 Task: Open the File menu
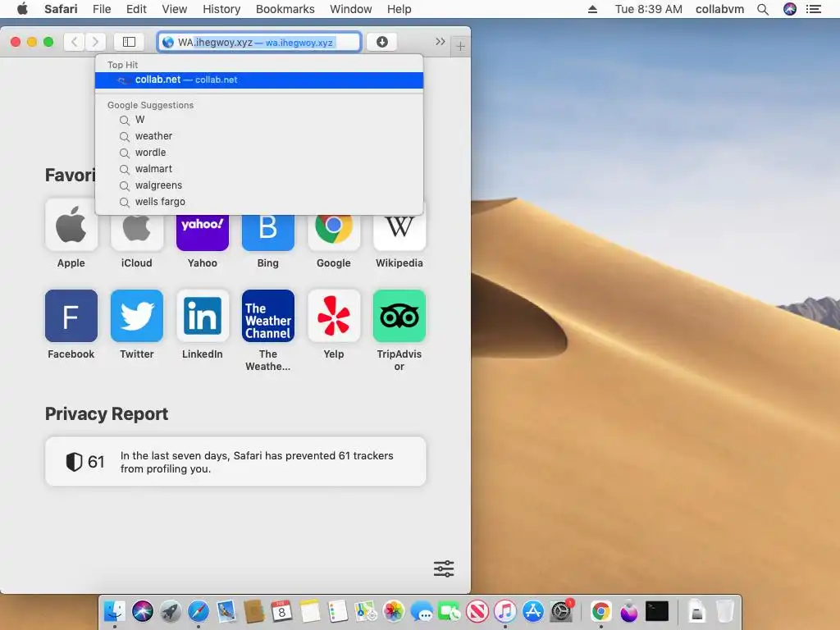(x=102, y=9)
